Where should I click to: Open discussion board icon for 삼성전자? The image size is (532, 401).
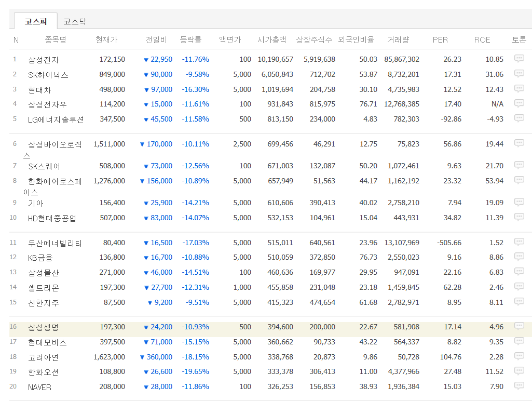[519, 58]
